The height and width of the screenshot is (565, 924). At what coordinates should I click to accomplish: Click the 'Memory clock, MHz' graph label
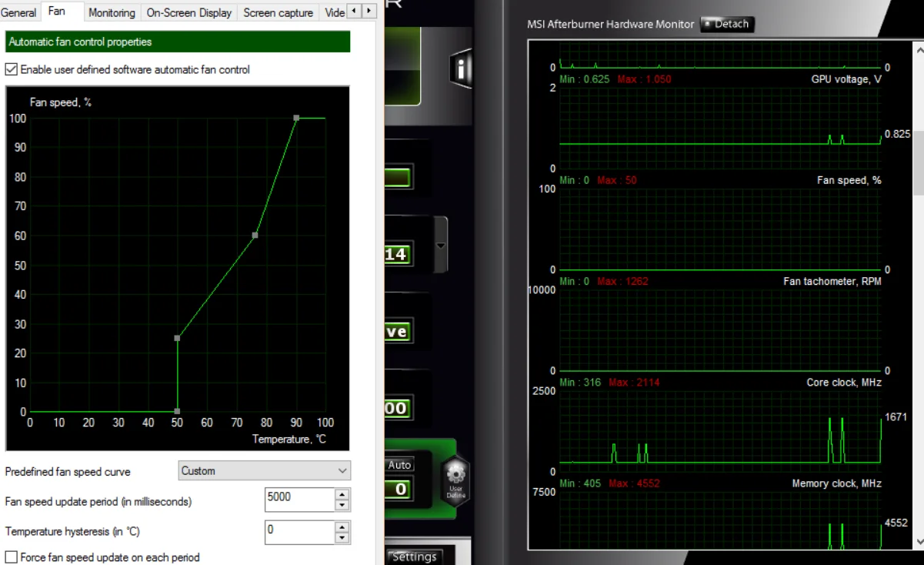(837, 483)
